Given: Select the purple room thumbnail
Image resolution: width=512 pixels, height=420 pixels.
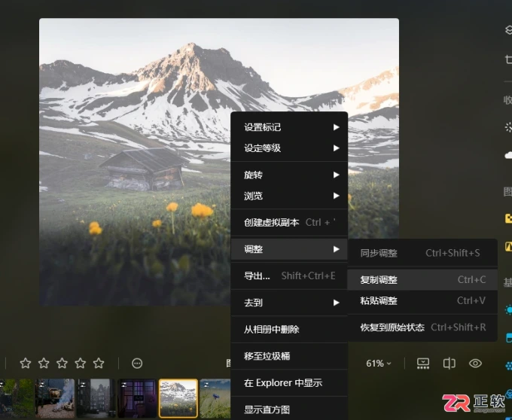Looking at the screenshot, I should click(x=137, y=398).
